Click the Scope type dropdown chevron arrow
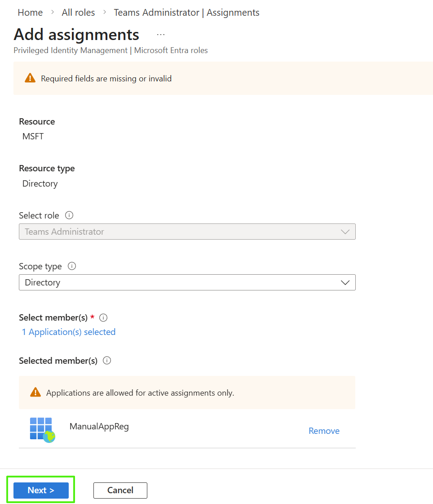 point(345,282)
